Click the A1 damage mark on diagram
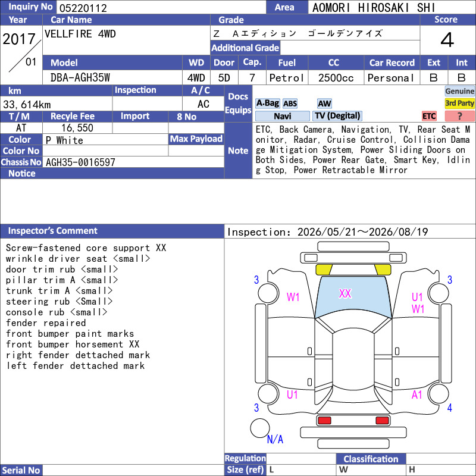The width and height of the screenshot is (476, 476). coord(417,394)
